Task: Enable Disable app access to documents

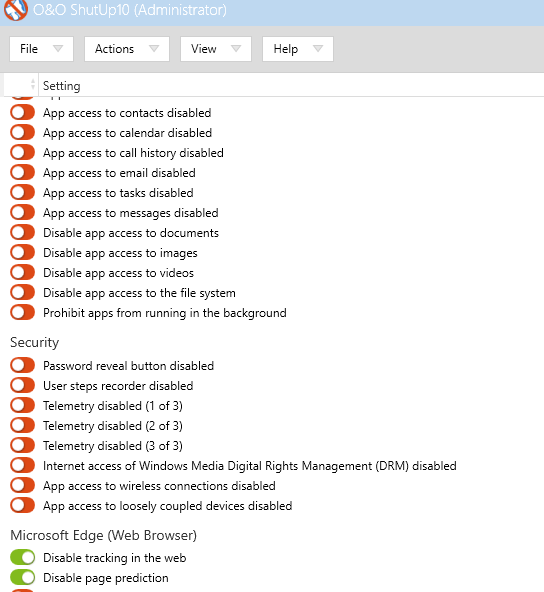Action: [23, 233]
